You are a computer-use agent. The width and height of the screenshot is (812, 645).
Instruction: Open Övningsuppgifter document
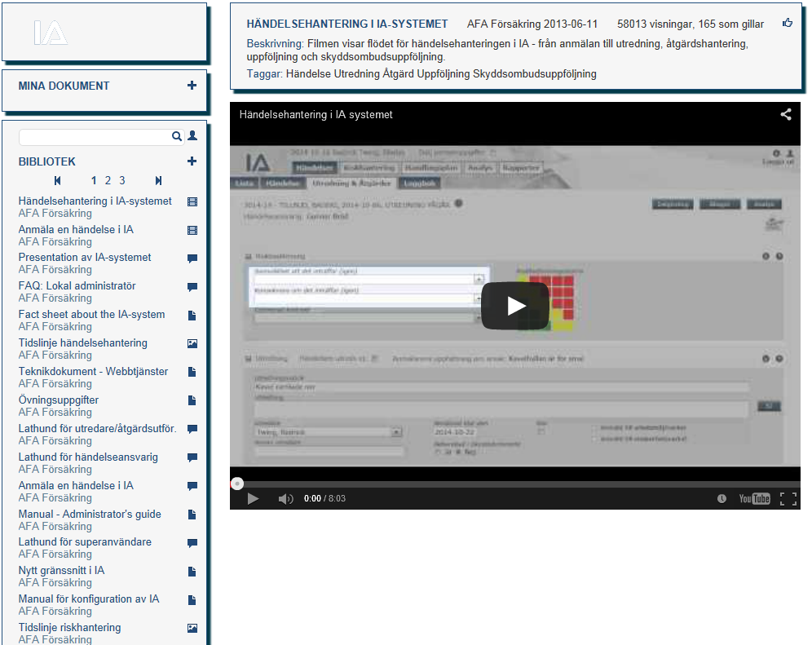click(59, 400)
